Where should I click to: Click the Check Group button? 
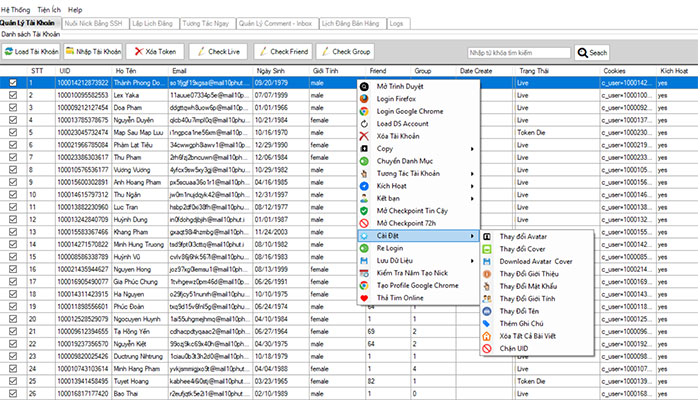[x=345, y=52]
